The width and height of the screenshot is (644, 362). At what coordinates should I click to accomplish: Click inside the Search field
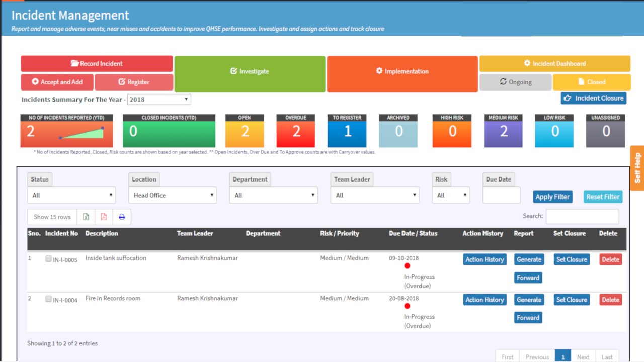tap(582, 216)
